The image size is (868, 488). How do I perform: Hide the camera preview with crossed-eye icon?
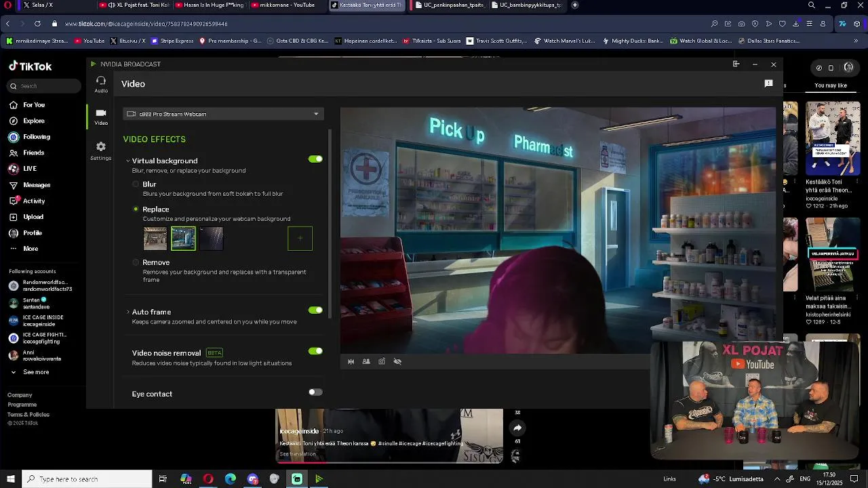click(x=397, y=361)
